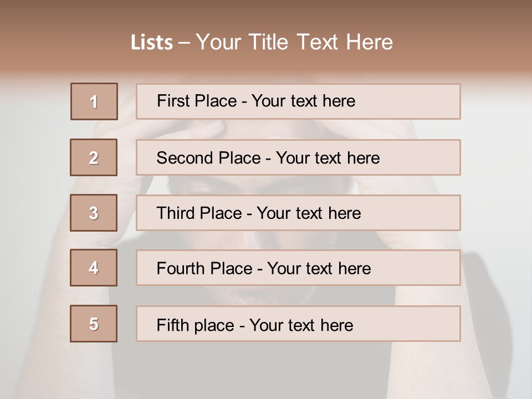
Task: Select the number 2 box
Action: pyautogui.click(x=94, y=157)
